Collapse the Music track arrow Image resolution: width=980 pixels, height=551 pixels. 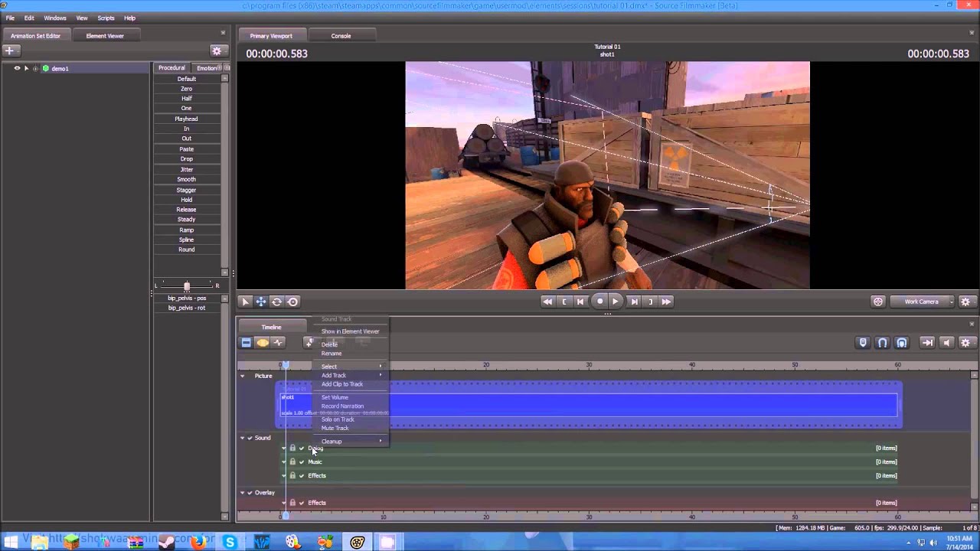tap(283, 462)
